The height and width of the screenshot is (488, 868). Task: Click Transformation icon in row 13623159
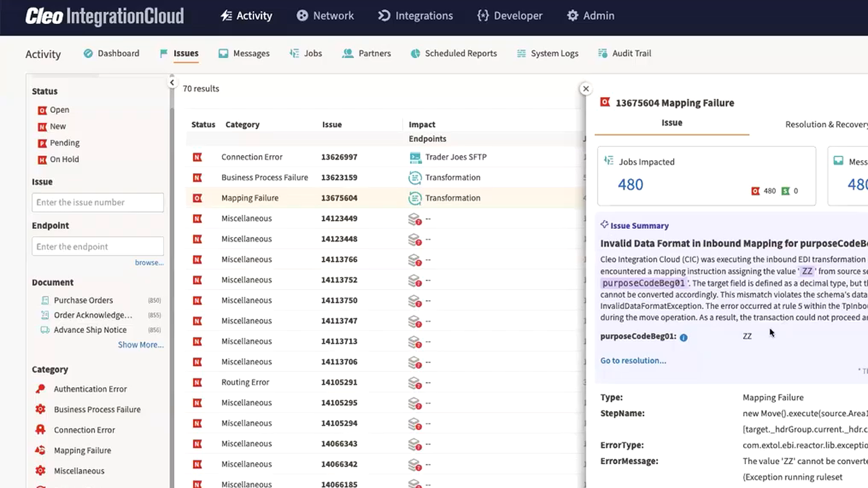415,177
